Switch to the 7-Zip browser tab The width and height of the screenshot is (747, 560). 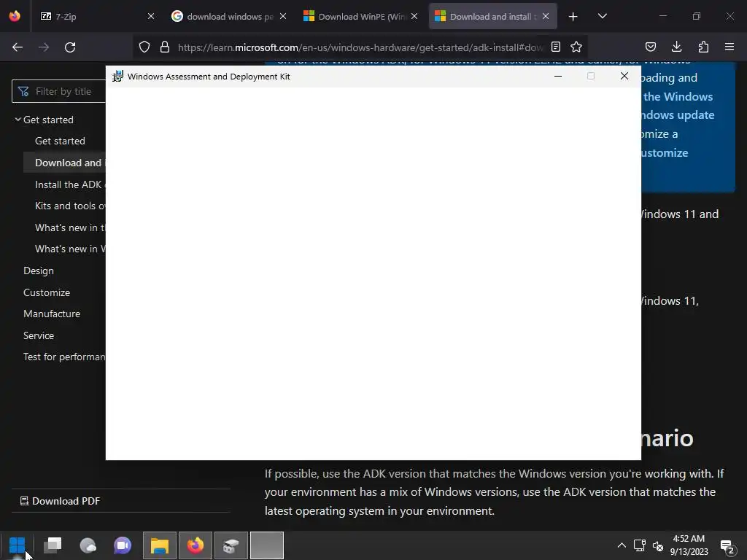(x=98, y=17)
